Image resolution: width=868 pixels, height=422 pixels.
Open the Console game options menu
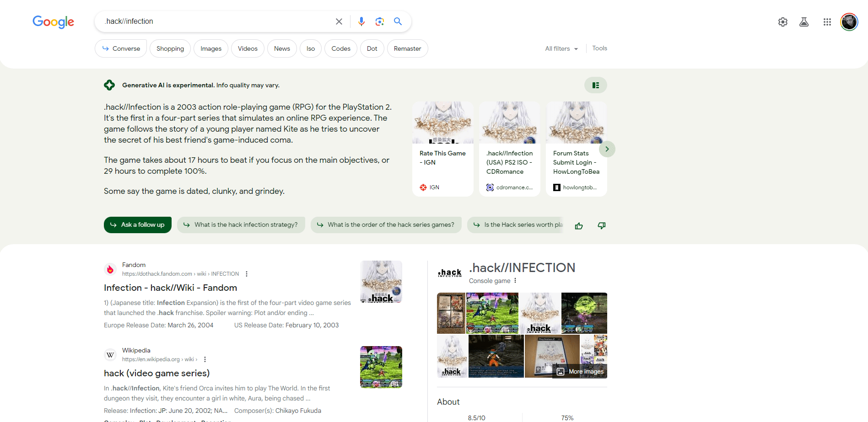515,280
